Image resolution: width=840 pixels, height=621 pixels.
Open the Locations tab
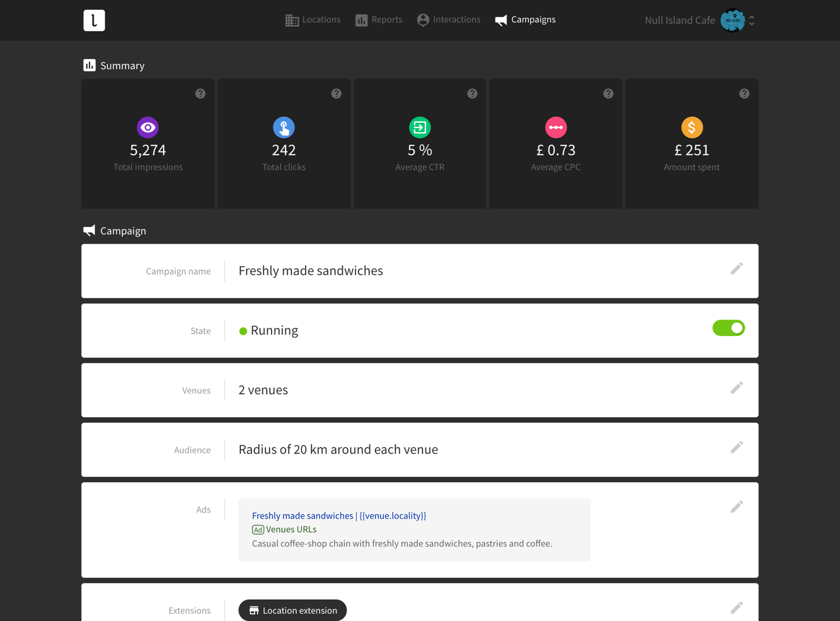click(313, 20)
